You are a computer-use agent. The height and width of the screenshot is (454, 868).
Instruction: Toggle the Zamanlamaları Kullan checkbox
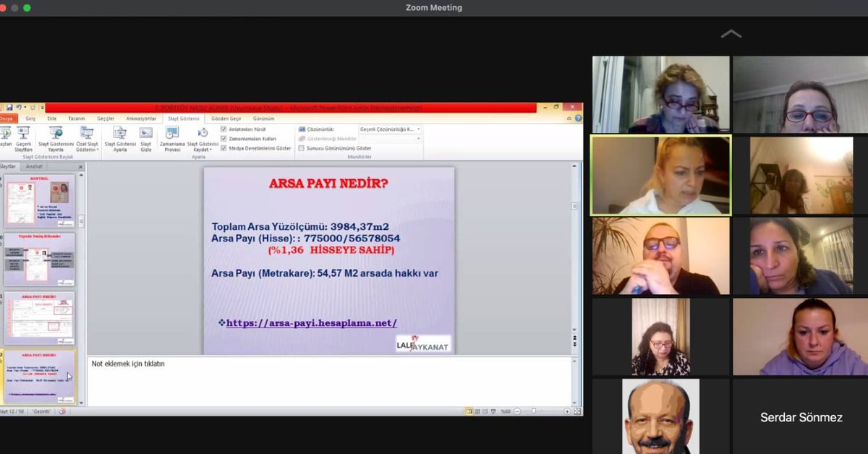point(224,138)
